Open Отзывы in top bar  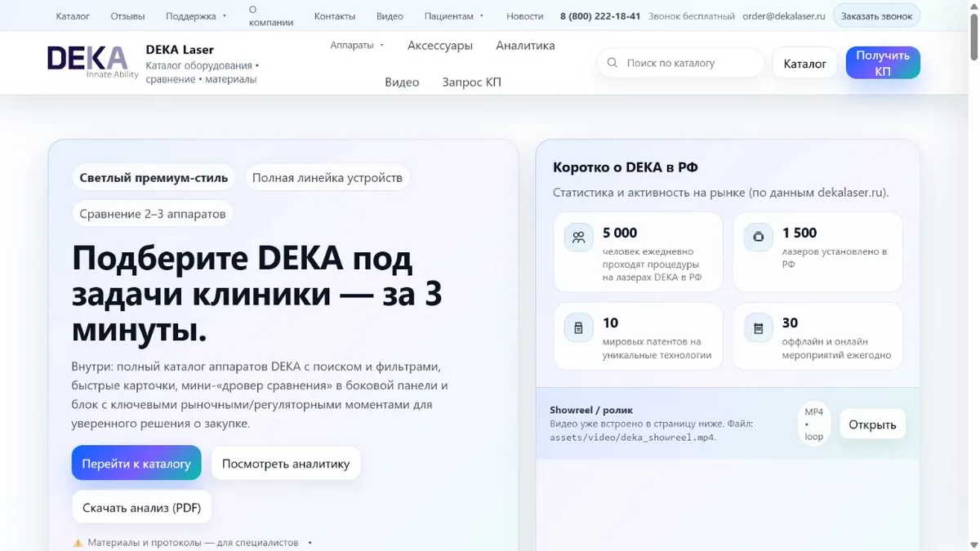coord(127,16)
